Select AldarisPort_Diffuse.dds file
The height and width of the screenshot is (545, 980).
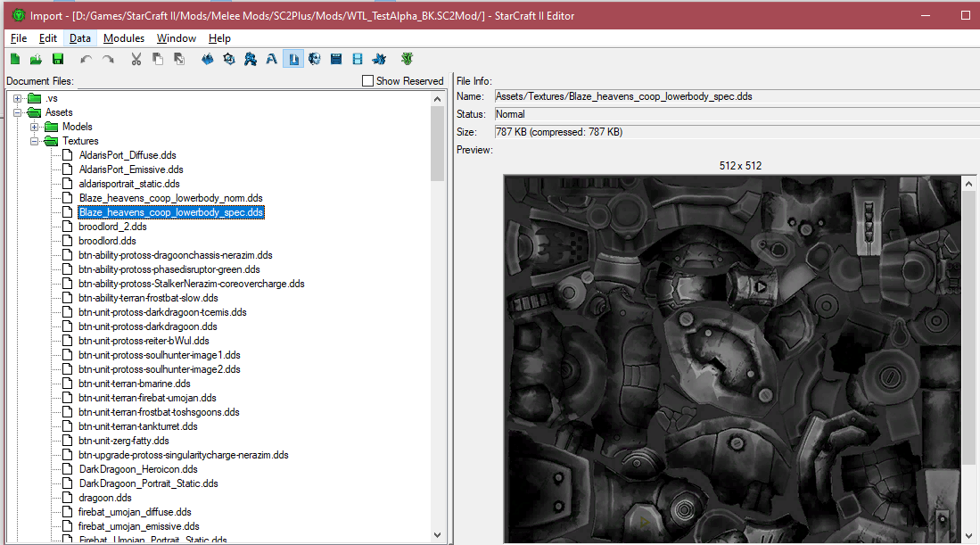pyautogui.click(x=127, y=155)
